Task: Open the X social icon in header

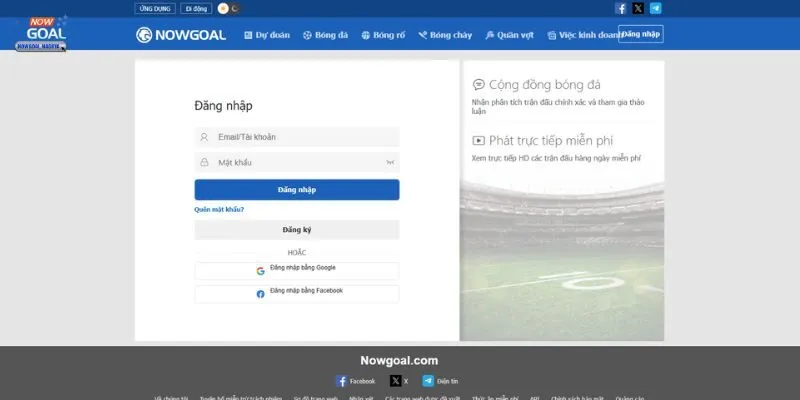Action: coord(638,8)
